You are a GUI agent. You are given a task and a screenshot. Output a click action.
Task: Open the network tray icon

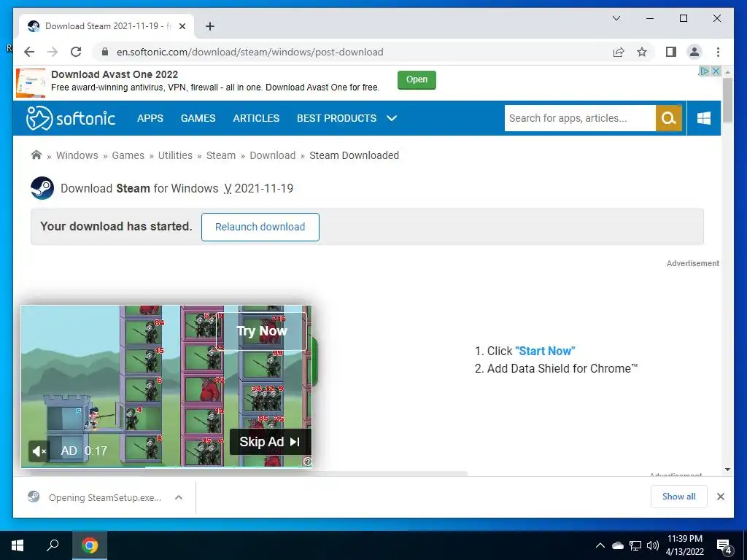pos(635,545)
